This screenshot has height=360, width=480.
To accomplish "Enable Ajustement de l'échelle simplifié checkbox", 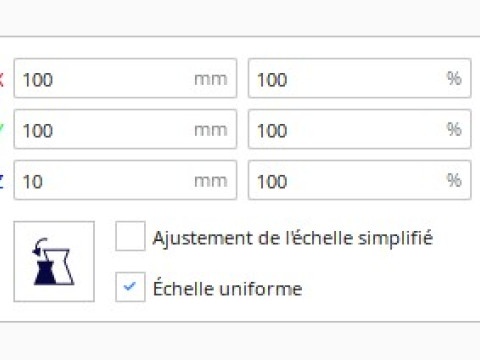I will (x=130, y=236).
